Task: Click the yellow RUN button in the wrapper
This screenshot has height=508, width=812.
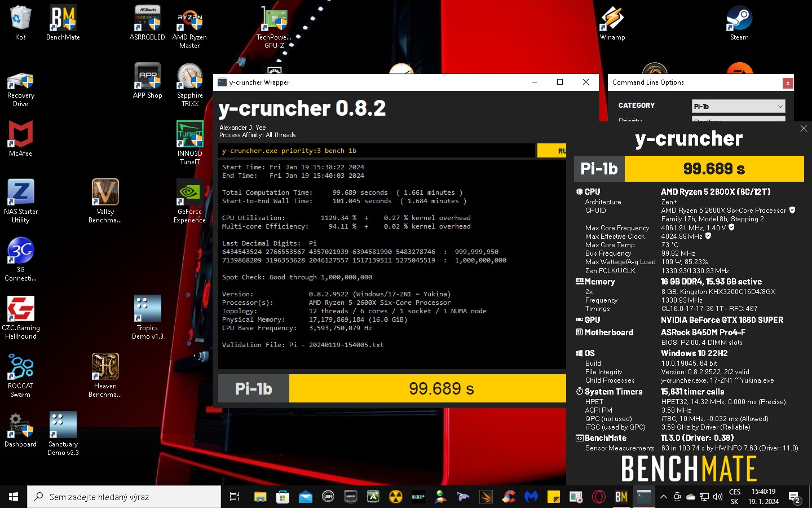Action: tap(552, 151)
